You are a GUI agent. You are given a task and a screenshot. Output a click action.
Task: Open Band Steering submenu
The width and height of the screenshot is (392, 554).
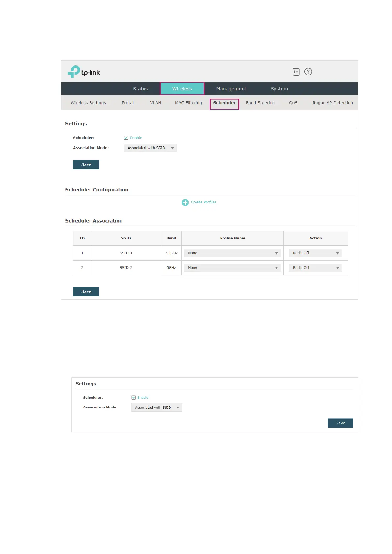click(x=260, y=103)
